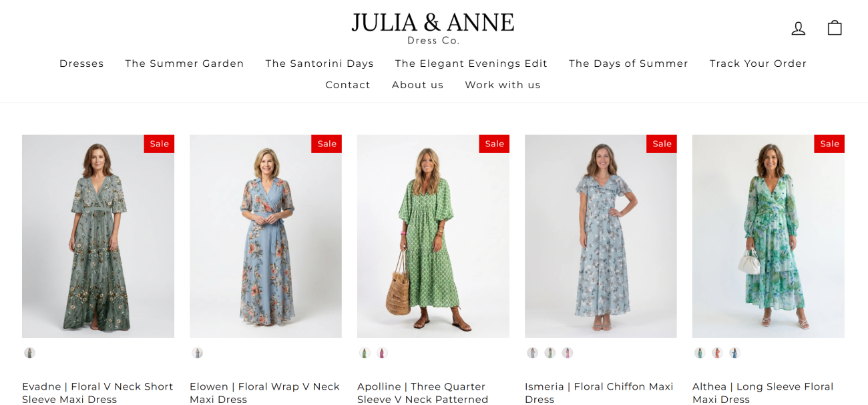Open the Contact page
This screenshot has height=405, width=868.
[348, 85]
